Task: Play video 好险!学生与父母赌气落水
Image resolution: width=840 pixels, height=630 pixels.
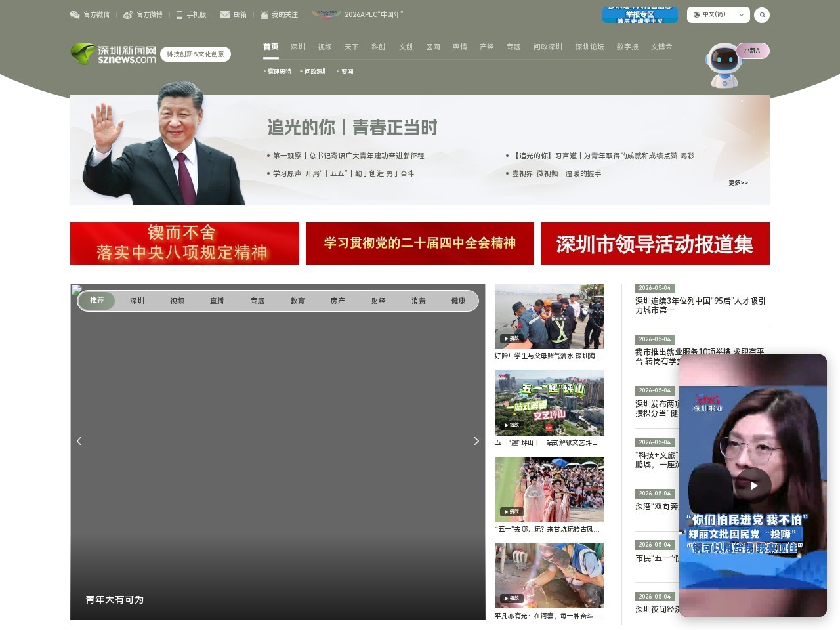Action: click(x=549, y=316)
